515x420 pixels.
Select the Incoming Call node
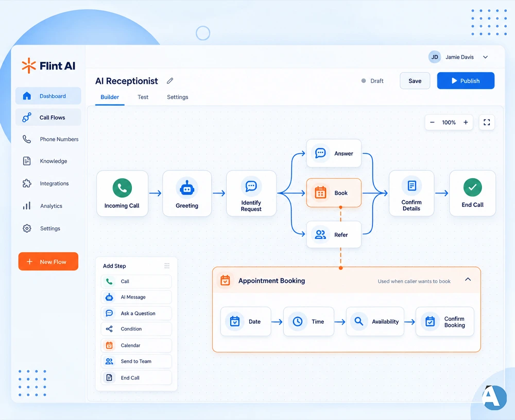(122, 193)
